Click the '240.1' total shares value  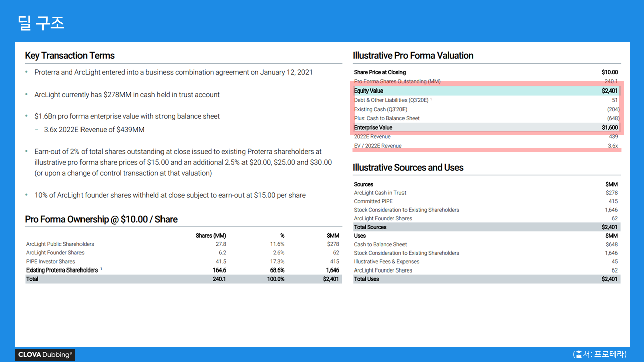pos(219,279)
